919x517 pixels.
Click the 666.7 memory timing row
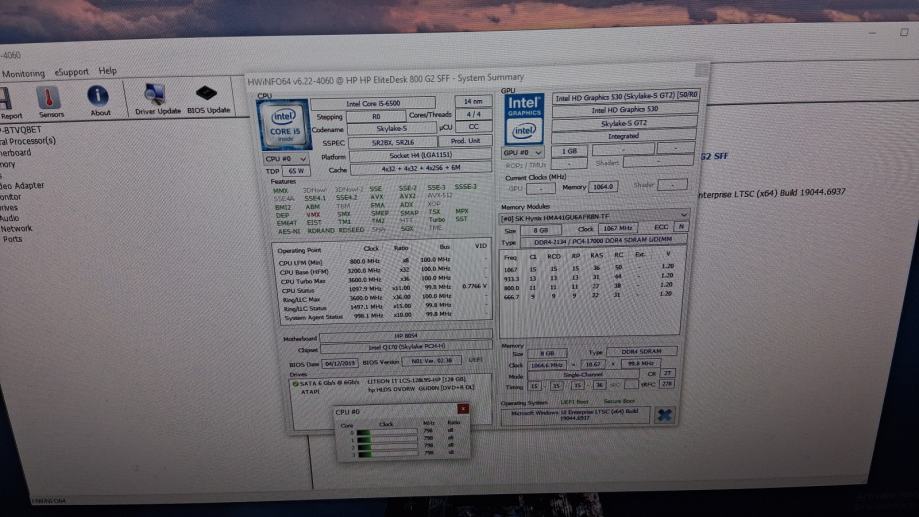tap(590, 296)
